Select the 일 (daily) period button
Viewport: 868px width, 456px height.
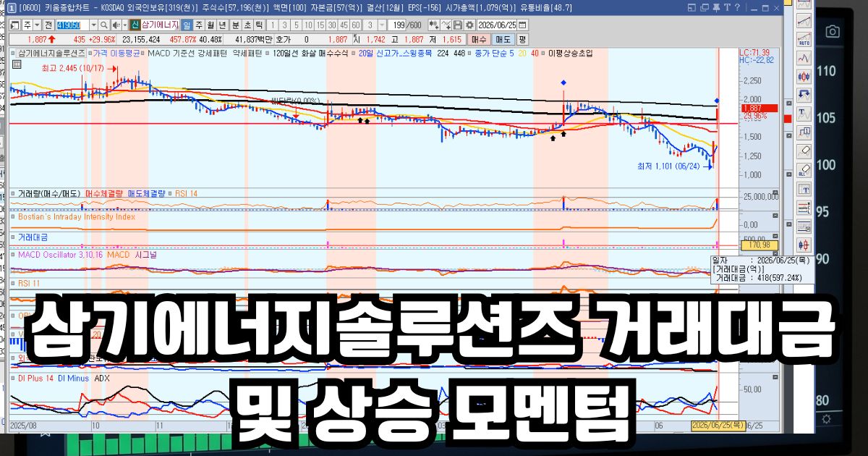coord(187,25)
